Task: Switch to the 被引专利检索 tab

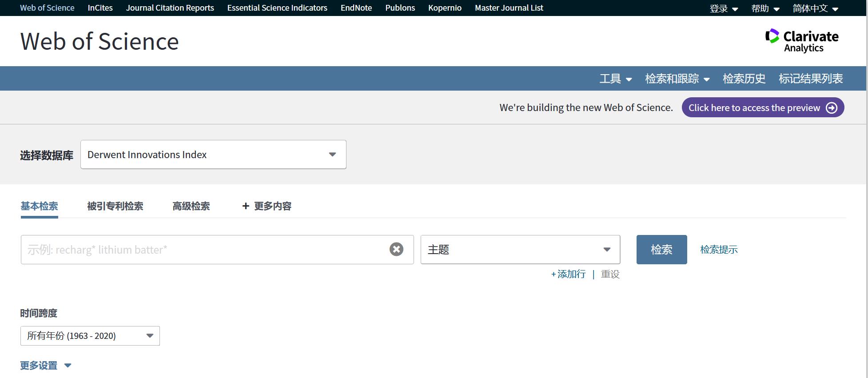Action: [x=115, y=206]
